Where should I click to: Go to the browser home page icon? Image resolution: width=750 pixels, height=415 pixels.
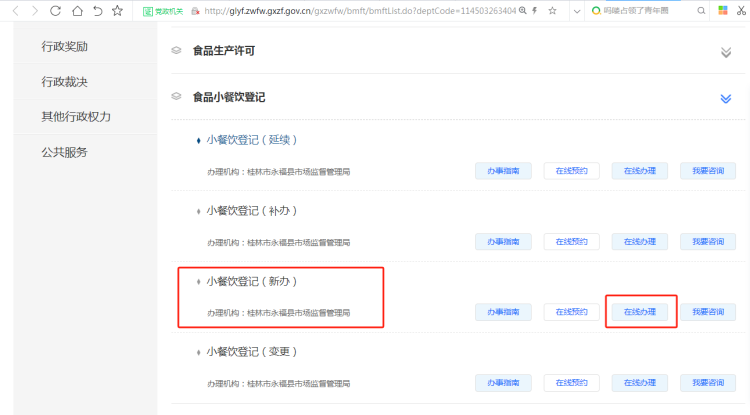pos(77,11)
